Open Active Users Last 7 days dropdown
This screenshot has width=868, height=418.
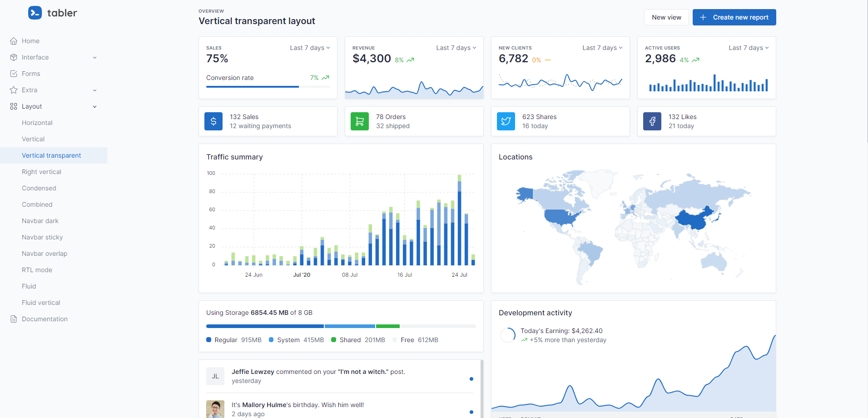click(x=749, y=48)
